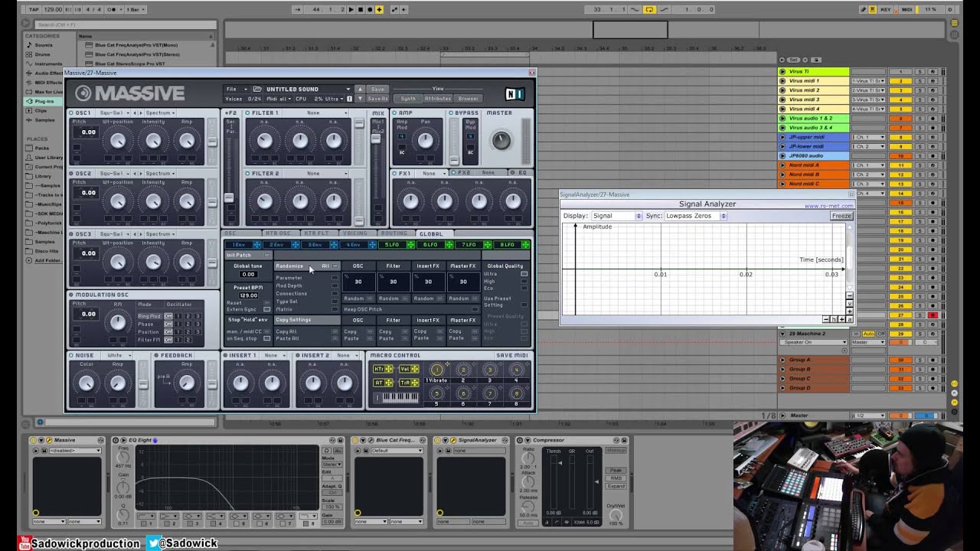This screenshot has width=980, height=551.
Task: Open FX1 effect type dropdown
Action: click(430, 174)
